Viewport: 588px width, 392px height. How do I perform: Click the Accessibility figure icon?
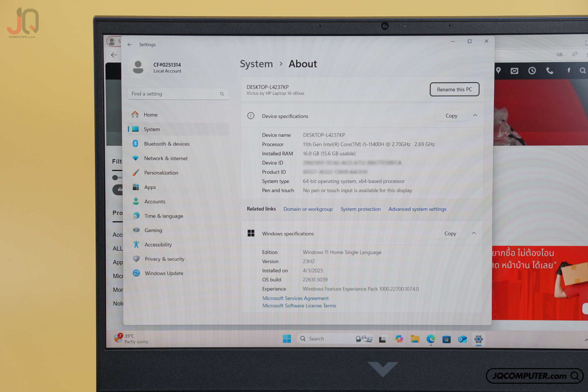[136, 244]
